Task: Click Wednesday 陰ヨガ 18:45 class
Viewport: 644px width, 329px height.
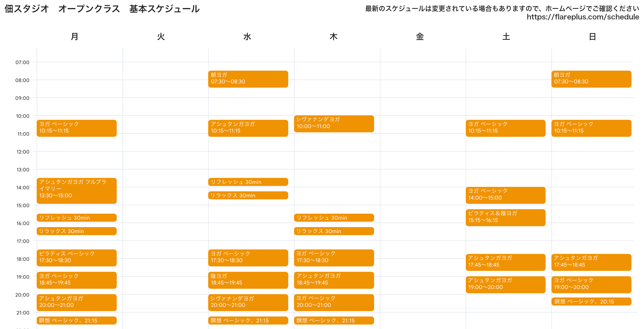Action: pos(248,280)
